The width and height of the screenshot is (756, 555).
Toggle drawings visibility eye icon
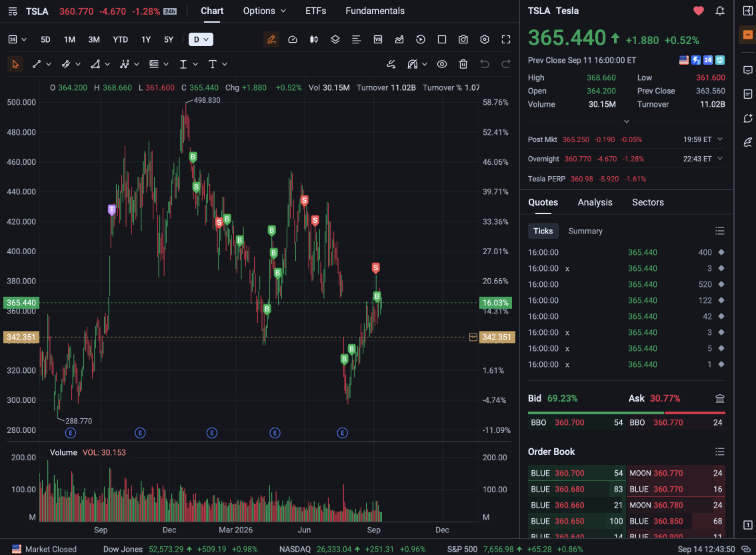click(441, 64)
